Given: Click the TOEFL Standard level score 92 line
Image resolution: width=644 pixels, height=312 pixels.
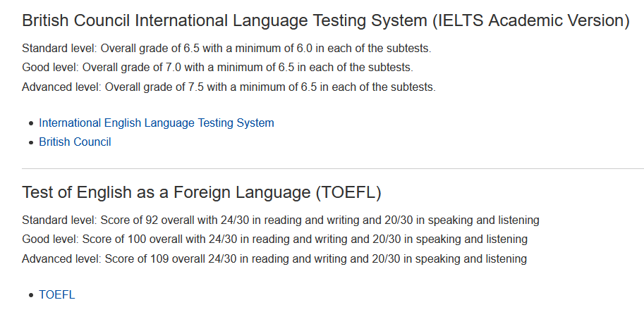Looking at the screenshot, I should [x=281, y=220].
